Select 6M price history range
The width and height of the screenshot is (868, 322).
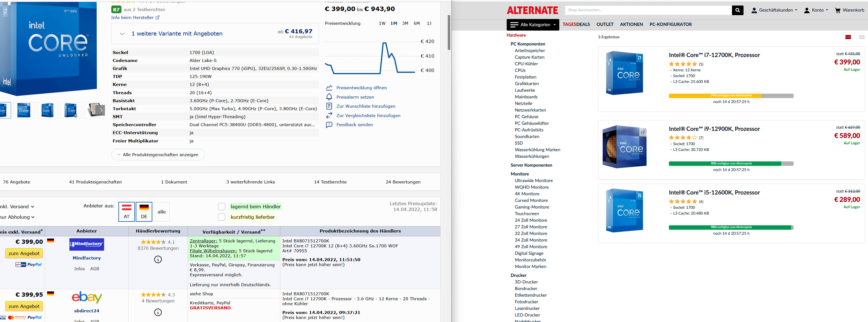[x=417, y=23]
